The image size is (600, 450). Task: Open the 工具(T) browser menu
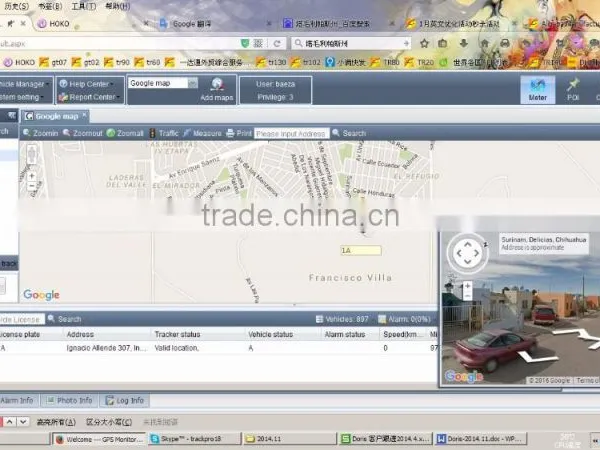(x=83, y=6)
